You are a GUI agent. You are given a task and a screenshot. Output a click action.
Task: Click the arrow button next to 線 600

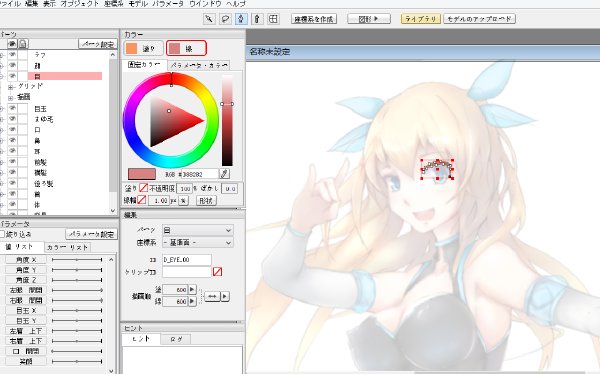coord(192,301)
